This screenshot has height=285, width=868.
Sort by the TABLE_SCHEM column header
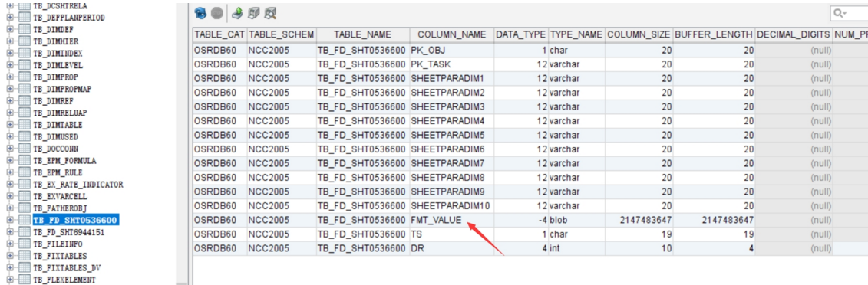[x=281, y=34]
